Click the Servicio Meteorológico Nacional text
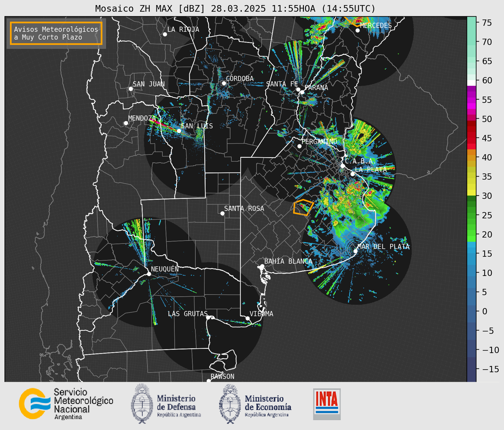The height and width of the screenshot is (430, 504). tap(84, 404)
